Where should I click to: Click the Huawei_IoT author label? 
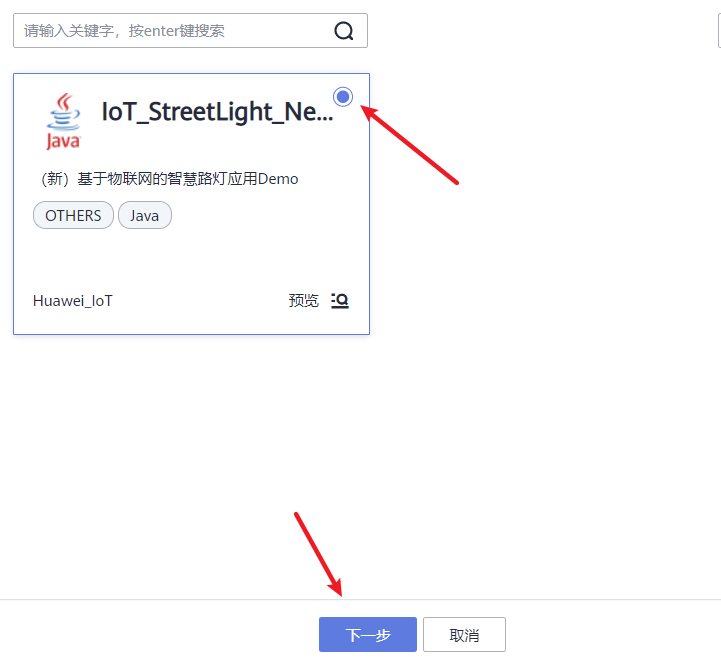pos(73,301)
